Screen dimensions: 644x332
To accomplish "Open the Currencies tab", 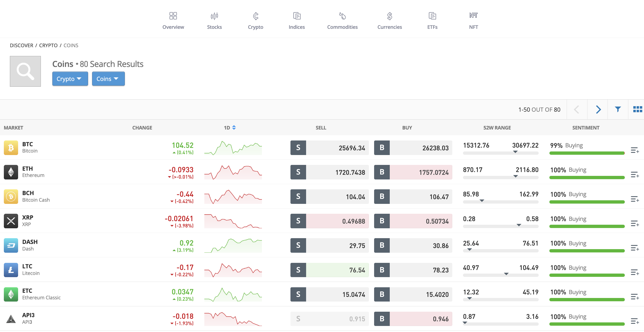I will [389, 21].
